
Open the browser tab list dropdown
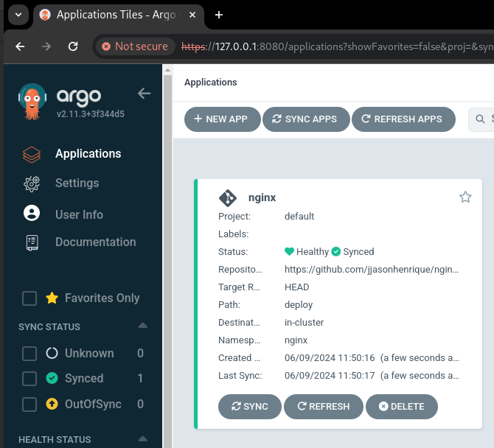18,15
